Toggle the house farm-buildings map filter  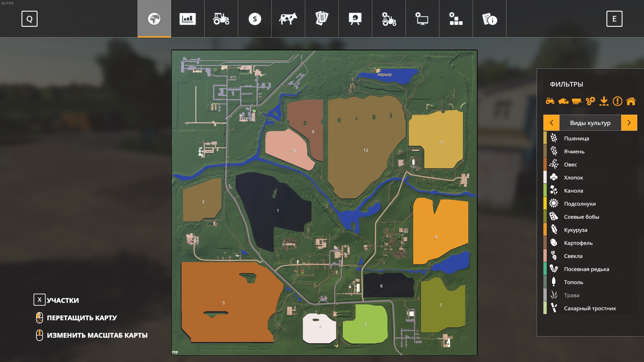(x=631, y=101)
